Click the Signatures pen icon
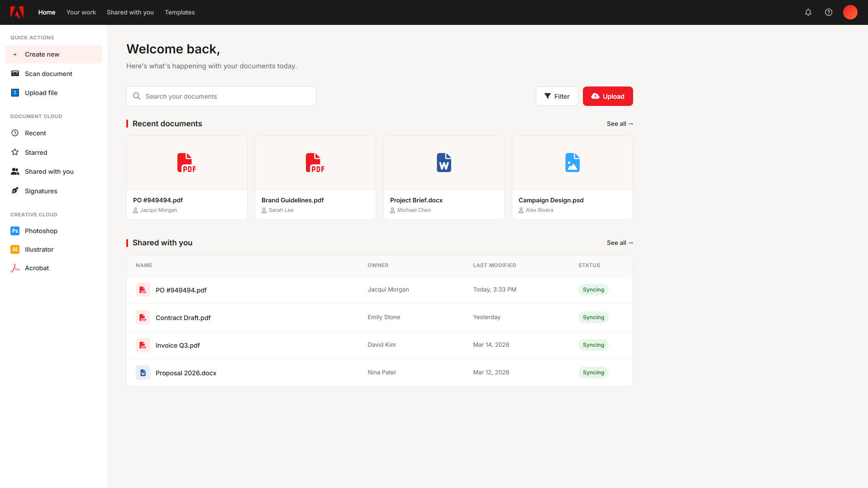Screen dimensions: 868x488 15,191
